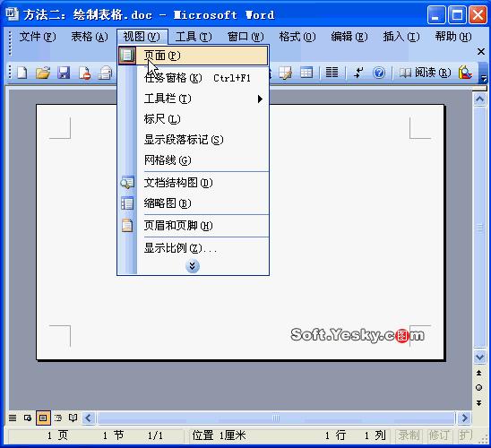Image resolution: width=491 pixels, height=448 pixels.
Task: Click the vertical scrollbar up arrow
Action: [479, 99]
